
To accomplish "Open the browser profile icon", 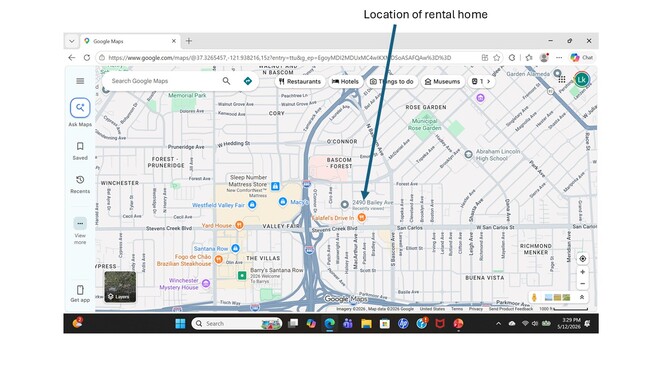I will click(x=544, y=58).
